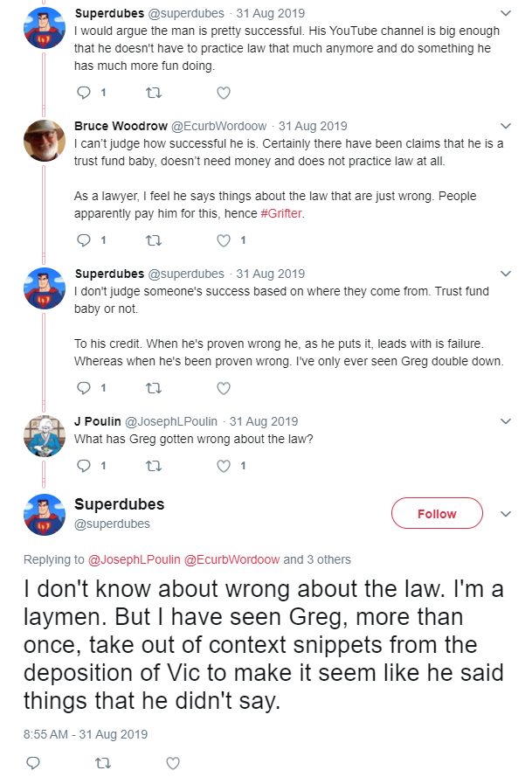
Task: Like the main tweet at the bottom
Action: (x=173, y=763)
